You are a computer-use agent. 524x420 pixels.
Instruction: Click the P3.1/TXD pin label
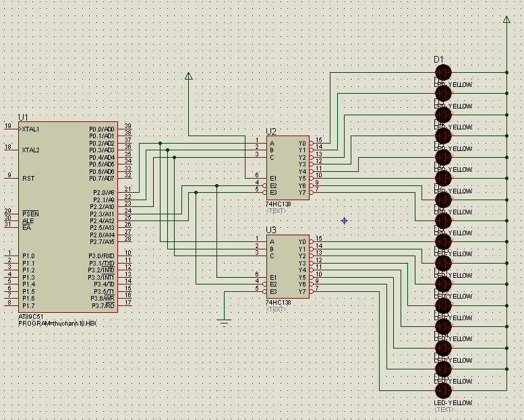(x=101, y=264)
